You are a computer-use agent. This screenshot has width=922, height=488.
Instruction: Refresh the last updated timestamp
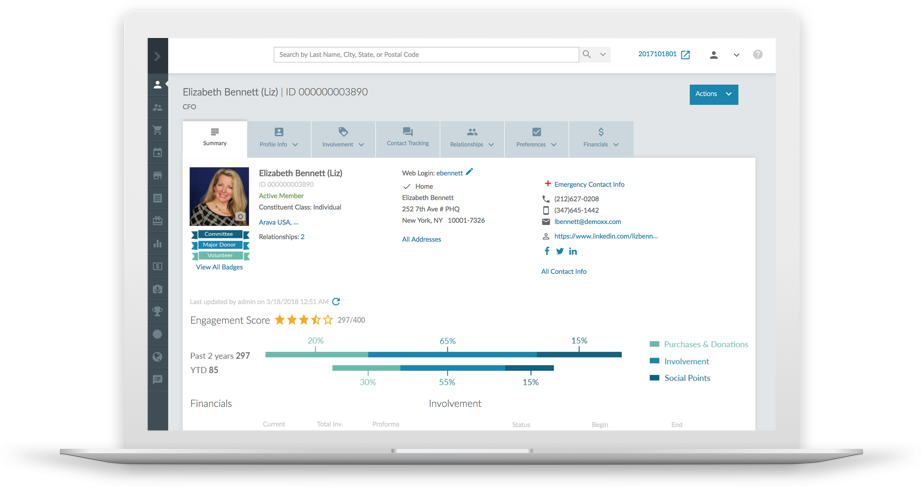pyautogui.click(x=336, y=301)
